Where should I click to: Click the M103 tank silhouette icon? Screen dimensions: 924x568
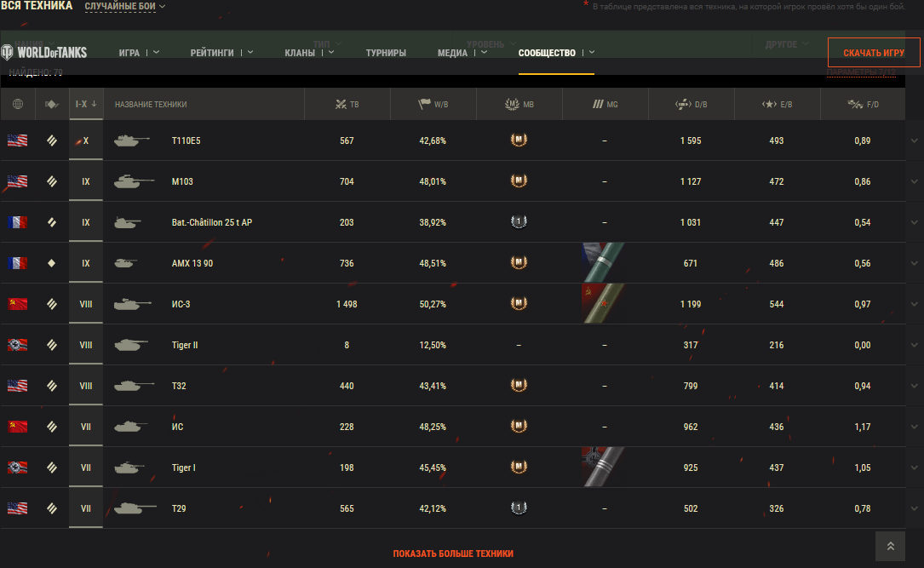point(134,181)
